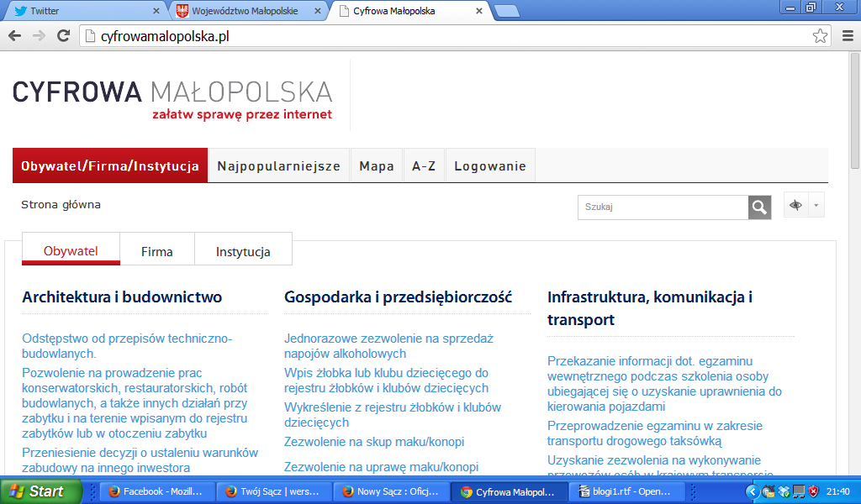Switch to Nowy Sącz : Oficjalna taskbar window
The height and width of the screenshot is (504, 861).
[x=392, y=491]
